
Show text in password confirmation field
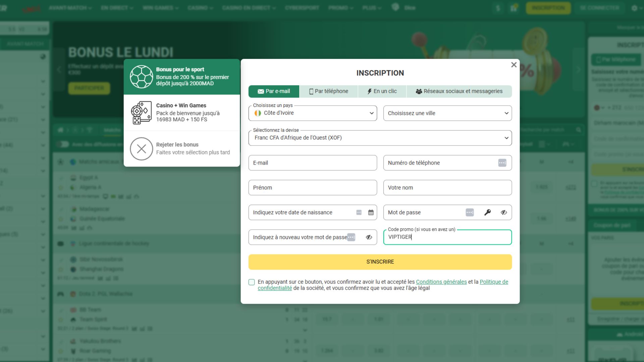click(369, 237)
